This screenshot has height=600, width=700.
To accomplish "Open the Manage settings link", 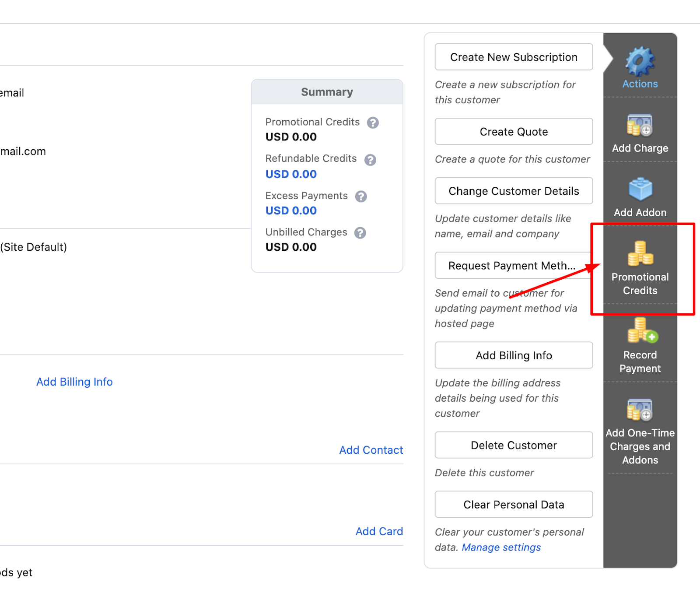I will point(501,547).
